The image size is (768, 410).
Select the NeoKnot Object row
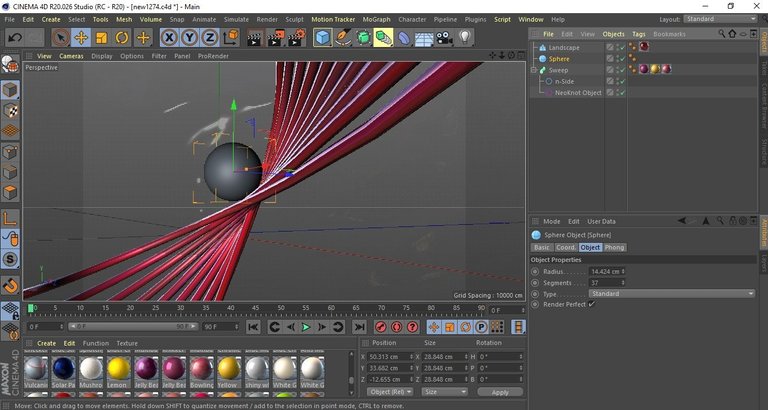(x=578, y=93)
